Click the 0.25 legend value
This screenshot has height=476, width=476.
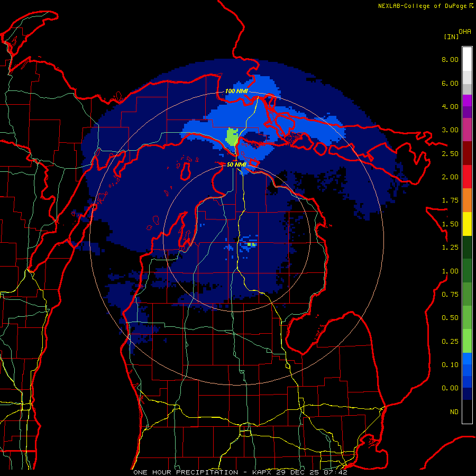pyautogui.click(x=450, y=342)
